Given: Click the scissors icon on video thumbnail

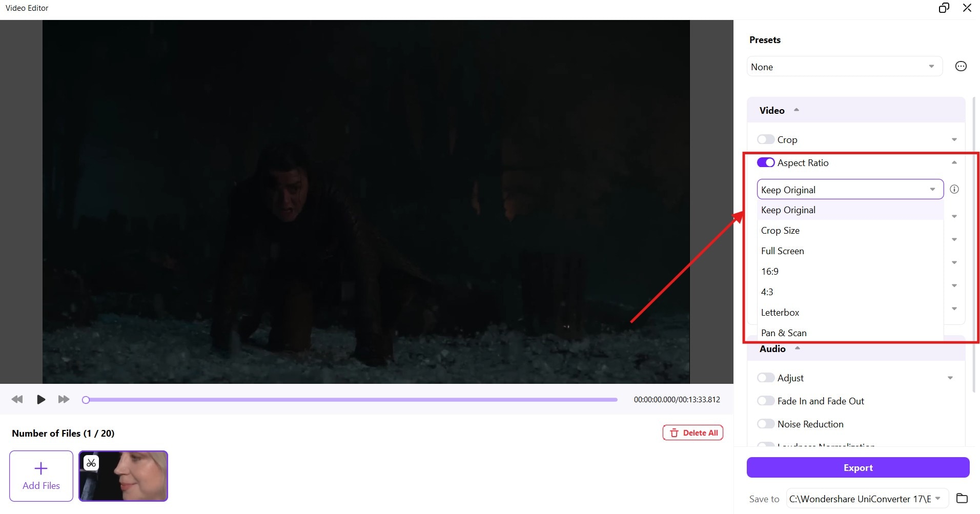Looking at the screenshot, I should (91, 463).
